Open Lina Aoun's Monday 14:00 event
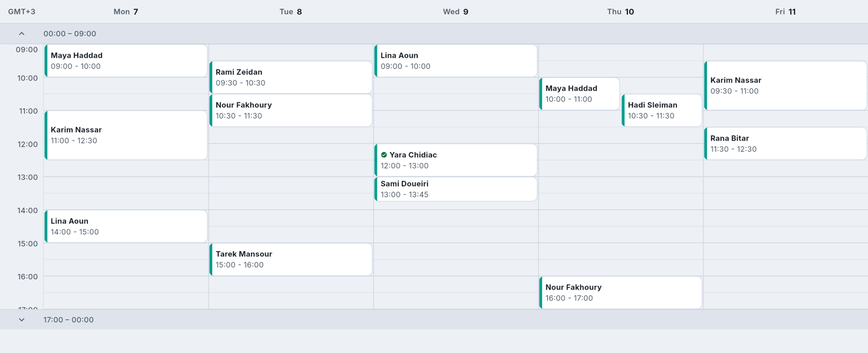Screen dimensions: 868x353 coord(126,226)
